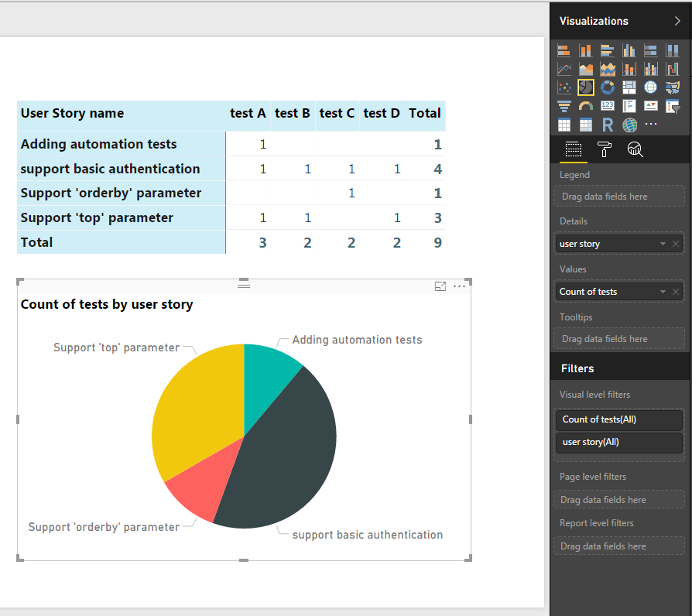This screenshot has height=616, width=692.
Task: Choose the Scatter chart visualization
Action: coord(564,87)
